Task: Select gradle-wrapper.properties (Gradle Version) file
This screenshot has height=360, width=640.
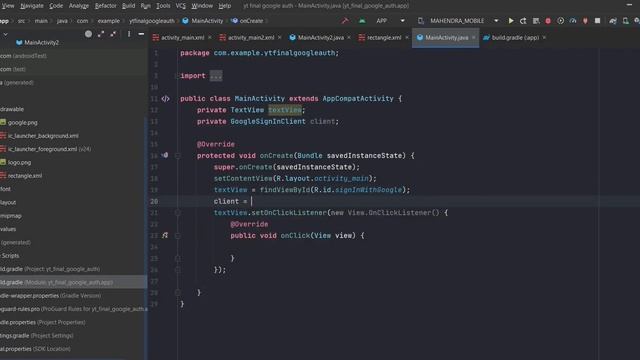Action: point(51,296)
